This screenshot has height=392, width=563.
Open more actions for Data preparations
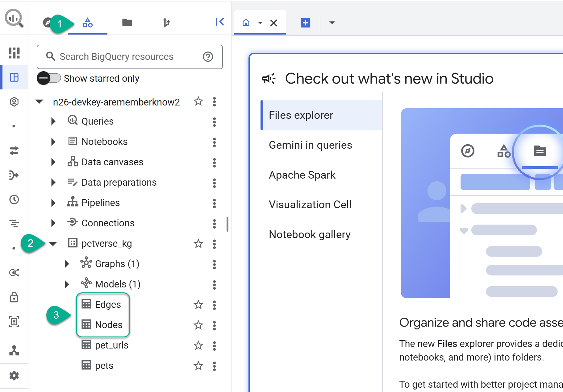click(214, 183)
